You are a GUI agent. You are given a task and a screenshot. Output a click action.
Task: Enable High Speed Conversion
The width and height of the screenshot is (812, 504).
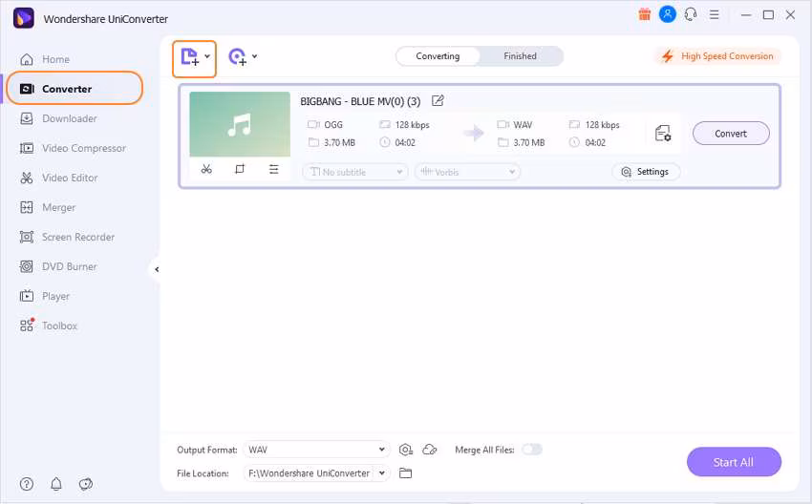tap(718, 56)
